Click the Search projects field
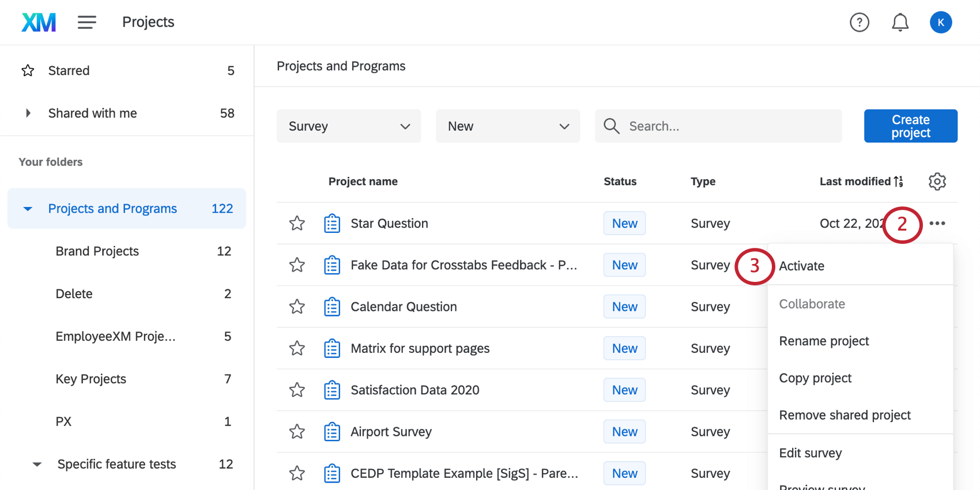 pyautogui.click(x=726, y=126)
